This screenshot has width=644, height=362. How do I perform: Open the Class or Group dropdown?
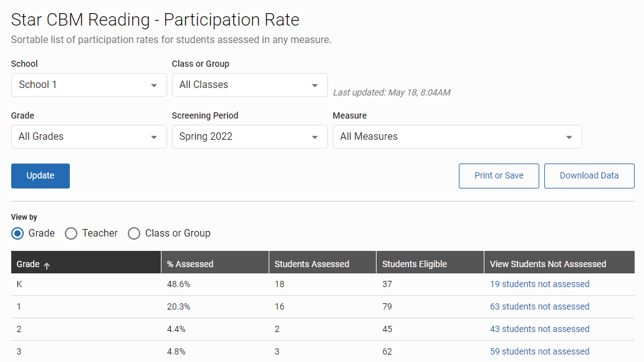click(x=250, y=85)
